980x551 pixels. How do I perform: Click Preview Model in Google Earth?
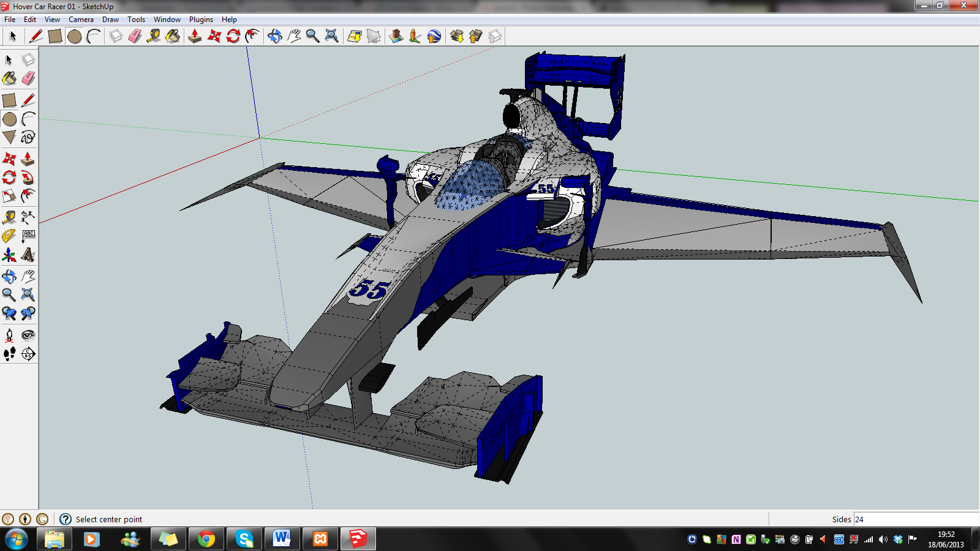(434, 37)
